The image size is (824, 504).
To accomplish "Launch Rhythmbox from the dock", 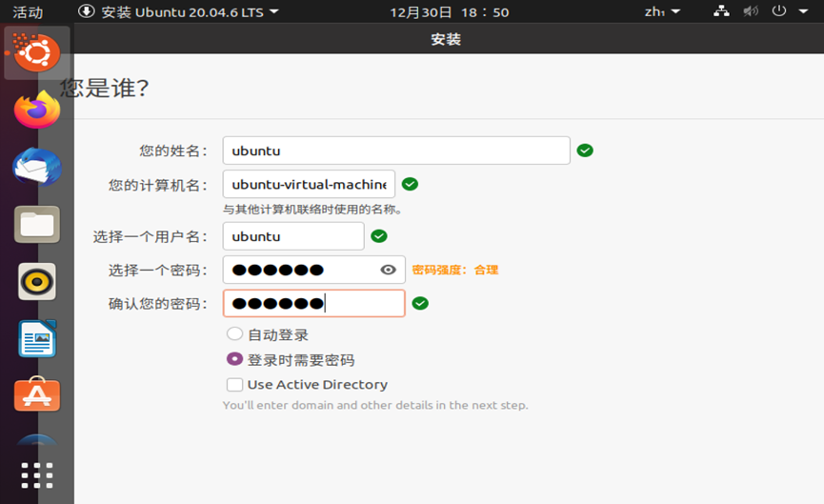I will pyautogui.click(x=37, y=282).
